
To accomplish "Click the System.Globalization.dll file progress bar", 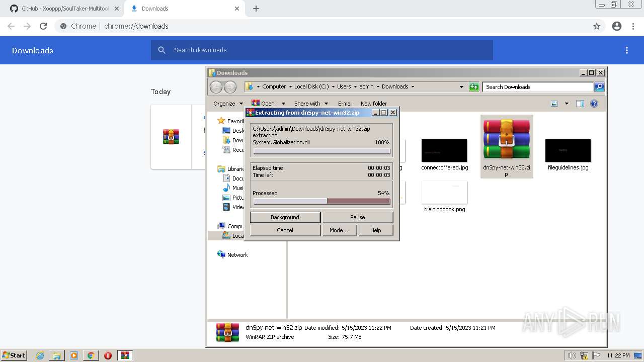I will [x=322, y=151].
